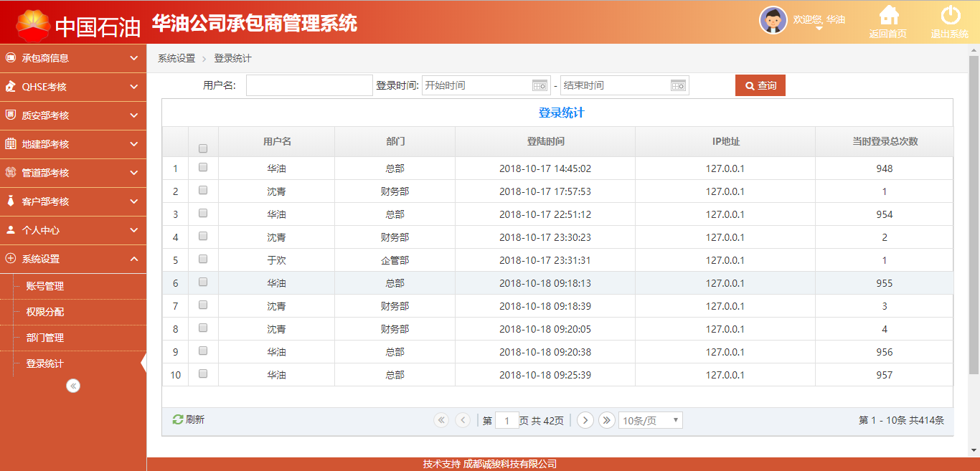Click the 用户名 input field

(x=309, y=85)
